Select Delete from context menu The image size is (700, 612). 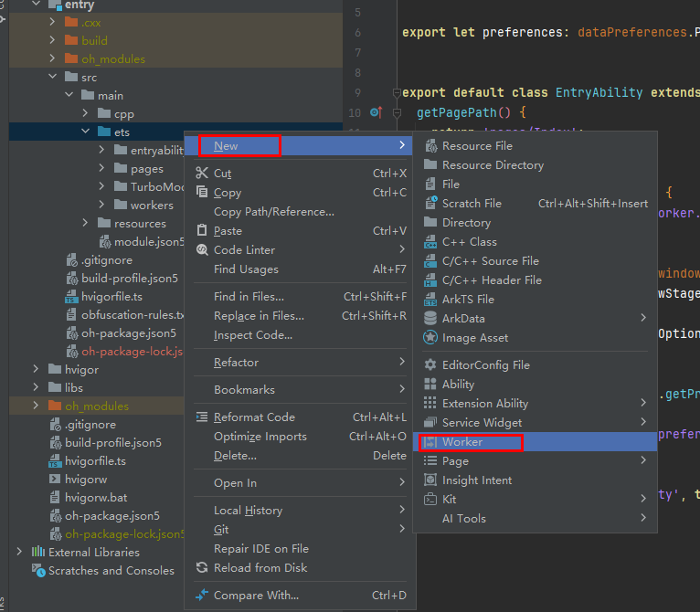tap(300, 455)
